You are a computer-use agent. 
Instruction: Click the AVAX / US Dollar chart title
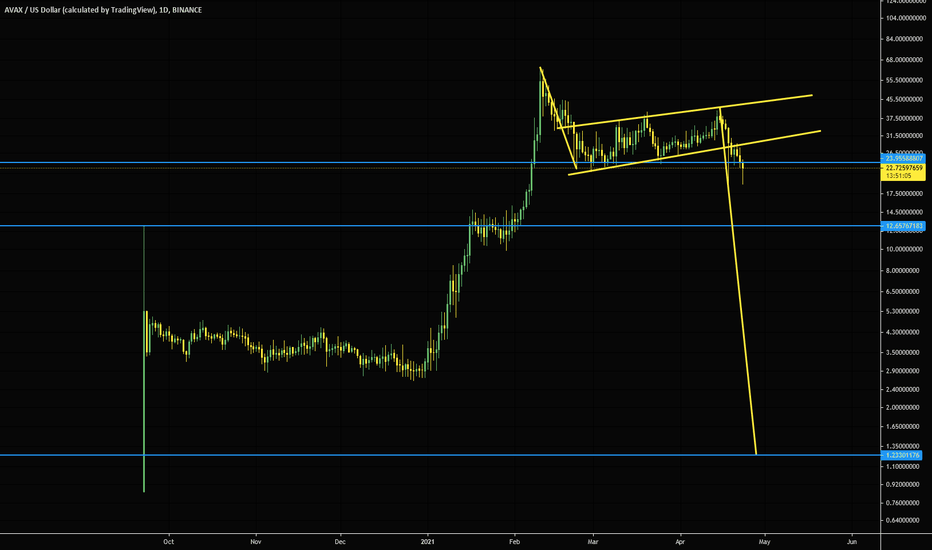coord(103,10)
